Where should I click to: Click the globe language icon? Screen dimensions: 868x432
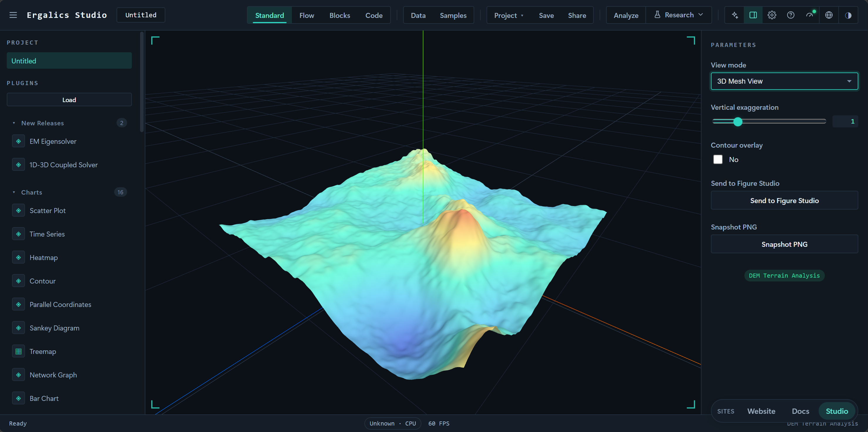pyautogui.click(x=829, y=15)
